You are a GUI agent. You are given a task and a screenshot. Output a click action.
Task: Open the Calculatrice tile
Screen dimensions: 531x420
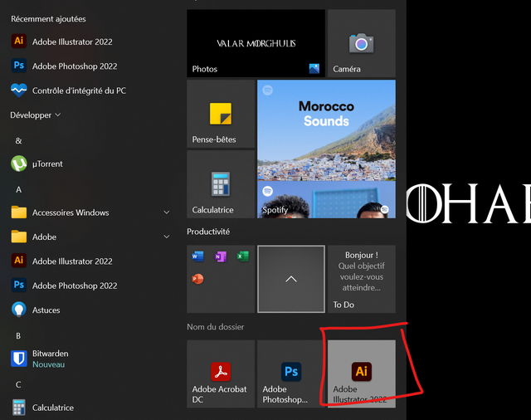(x=221, y=184)
